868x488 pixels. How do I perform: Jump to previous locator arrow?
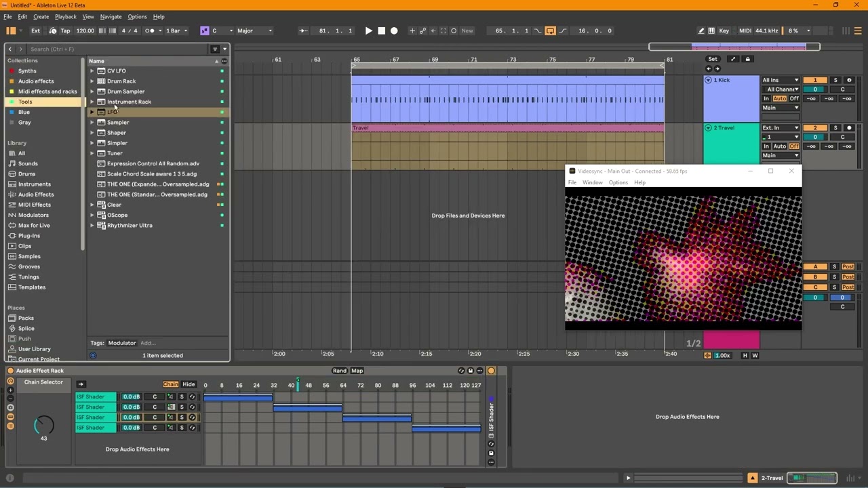point(709,68)
